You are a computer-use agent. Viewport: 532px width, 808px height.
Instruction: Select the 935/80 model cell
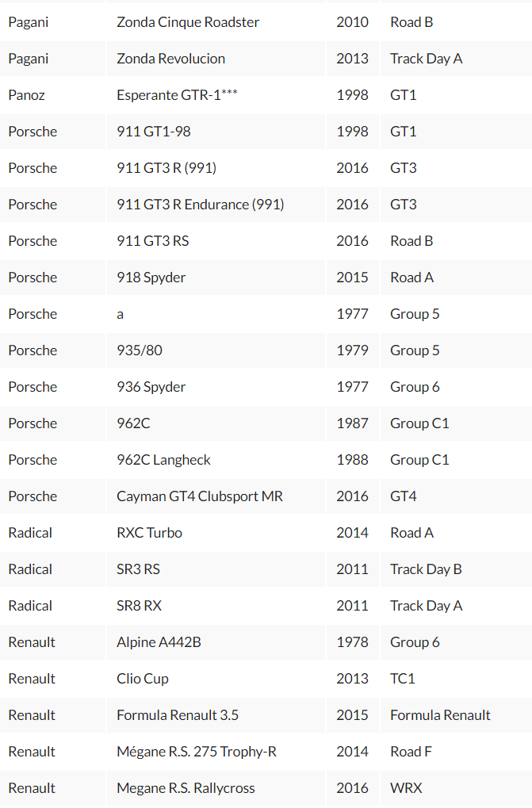pos(216,350)
